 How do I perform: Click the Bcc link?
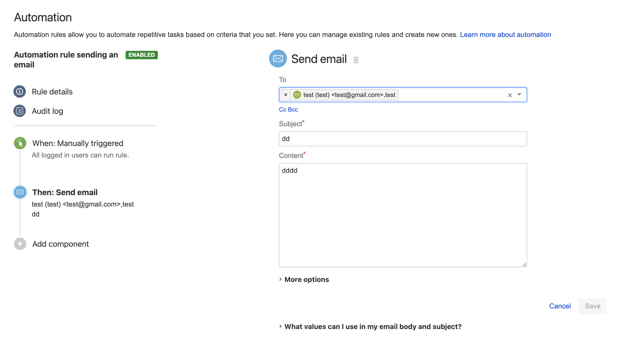293,110
